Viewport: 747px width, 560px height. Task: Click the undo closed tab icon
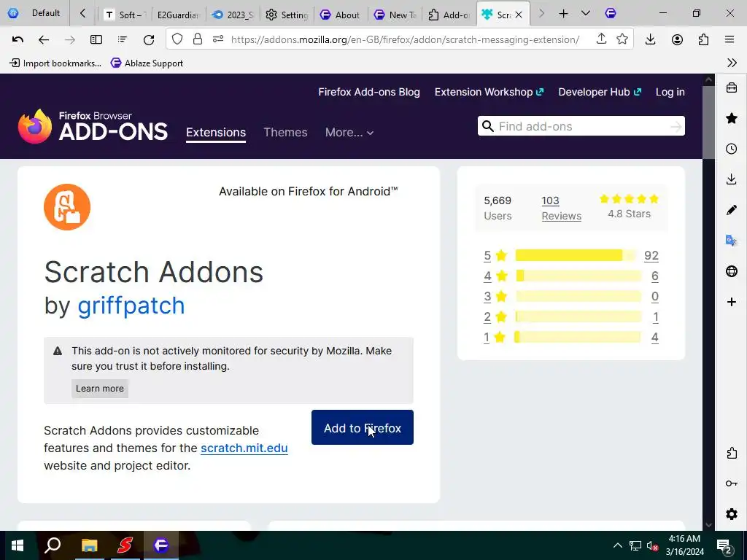click(18, 39)
